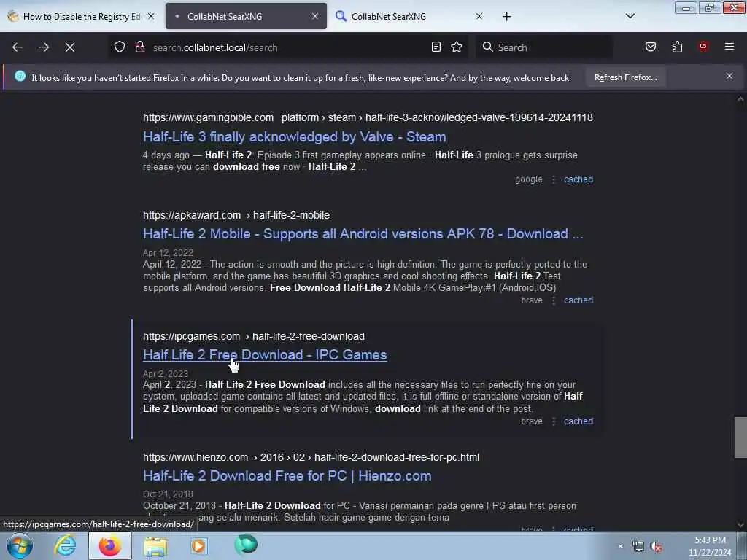
Task: Open the Windows Start button
Action: point(19,545)
